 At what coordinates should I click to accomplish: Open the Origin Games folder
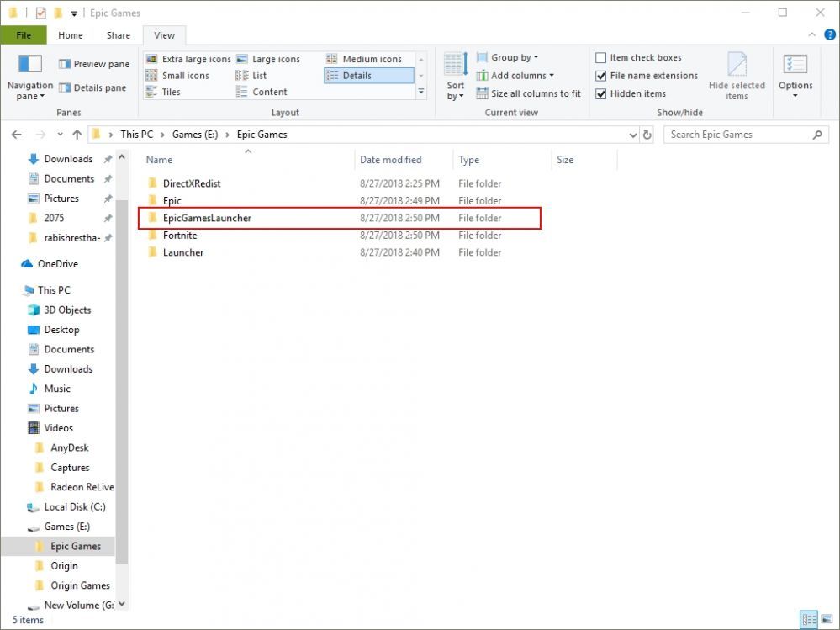click(80, 585)
